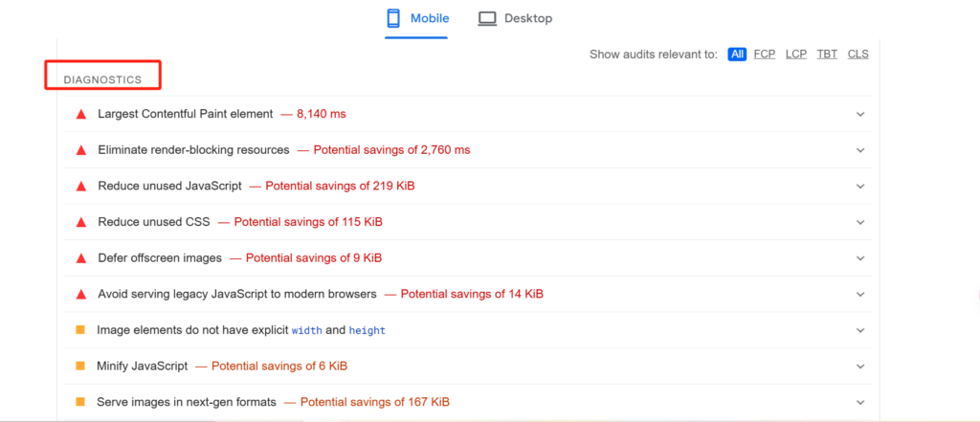Expand Reduce unused CSS chevron
The image size is (980, 422).
pos(860,223)
